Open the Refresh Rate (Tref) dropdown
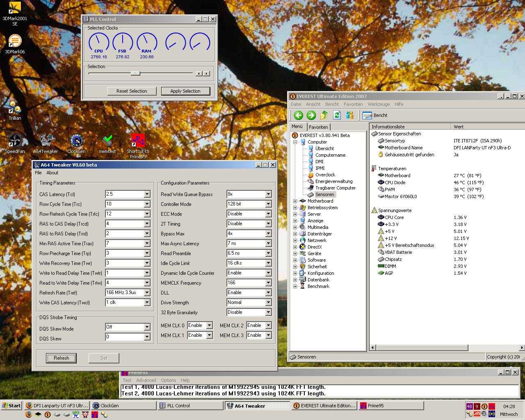 pos(147,292)
